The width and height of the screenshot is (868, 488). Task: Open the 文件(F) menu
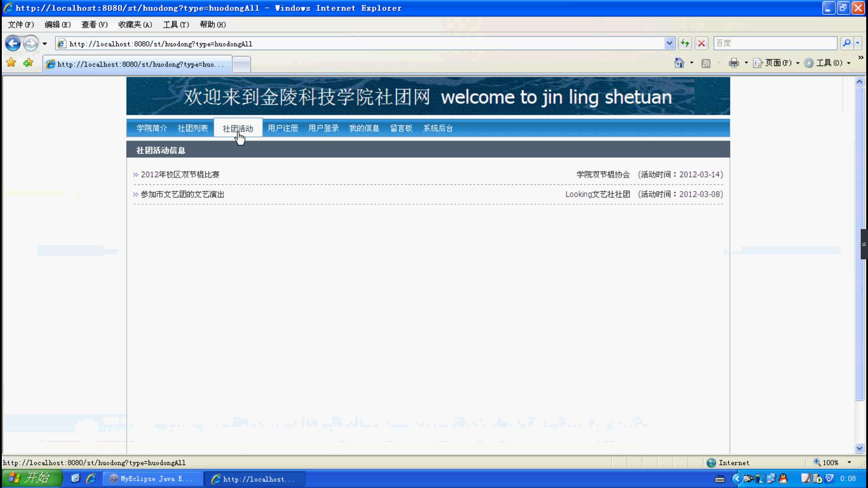pos(21,24)
